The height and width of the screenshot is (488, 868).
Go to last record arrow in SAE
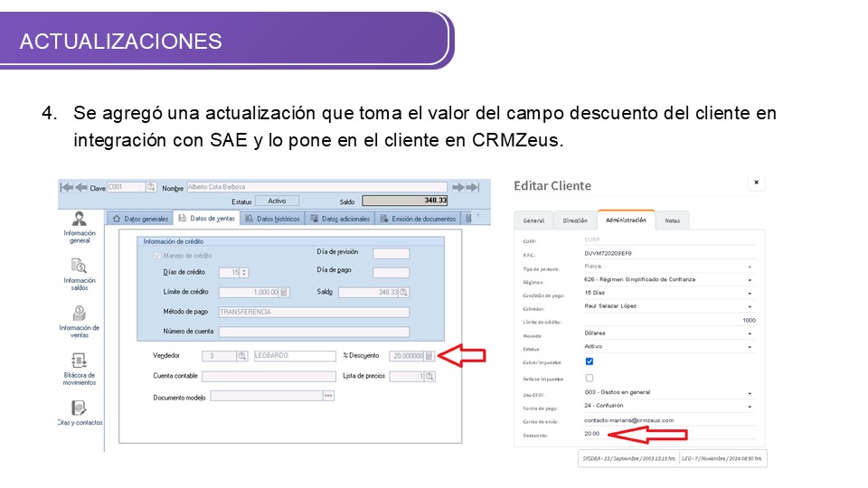click(472, 188)
